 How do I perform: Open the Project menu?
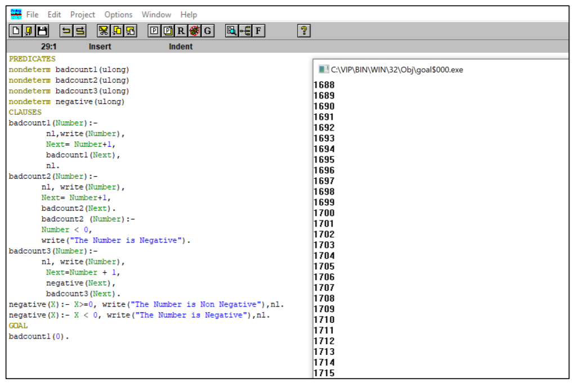tap(82, 14)
